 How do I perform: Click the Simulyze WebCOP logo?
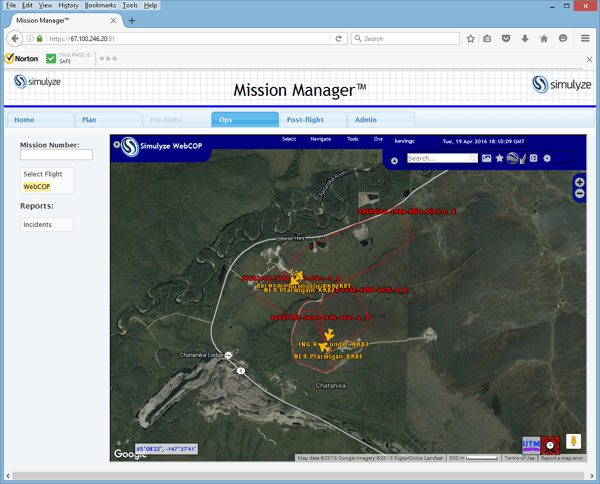pyautogui.click(x=130, y=147)
